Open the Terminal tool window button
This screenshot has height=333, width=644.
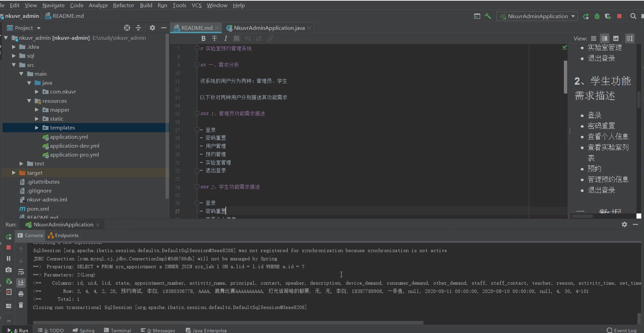pos(117,330)
